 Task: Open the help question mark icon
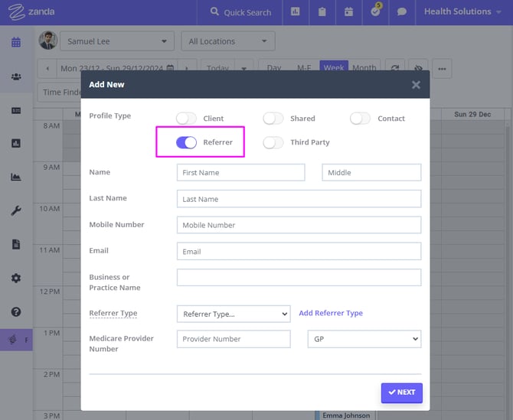coord(15,312)
